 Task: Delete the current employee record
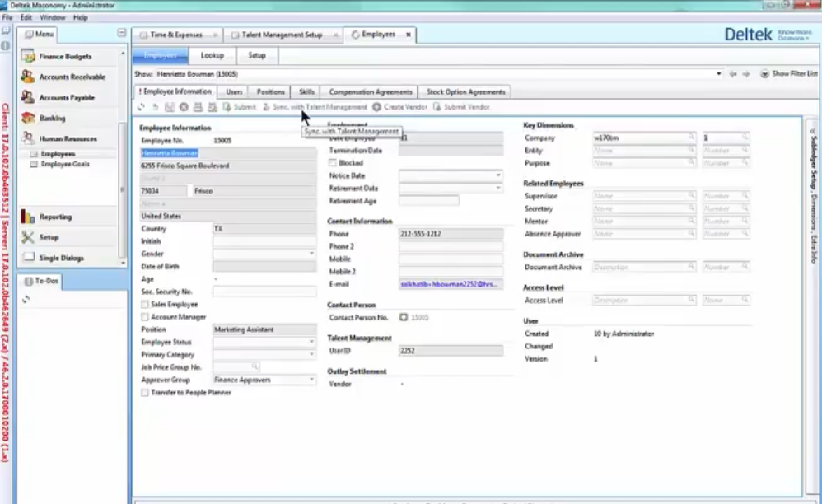coord(182,106)
